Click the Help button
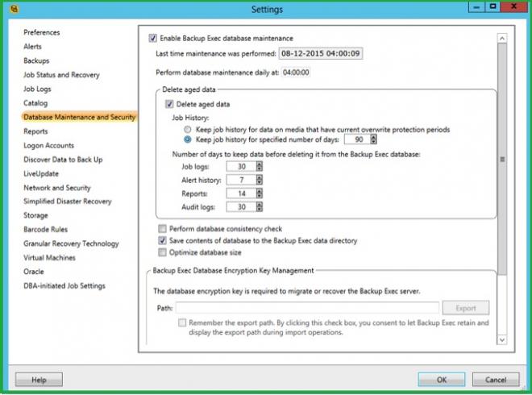532x395 pixels. click(x=39, y=380)
